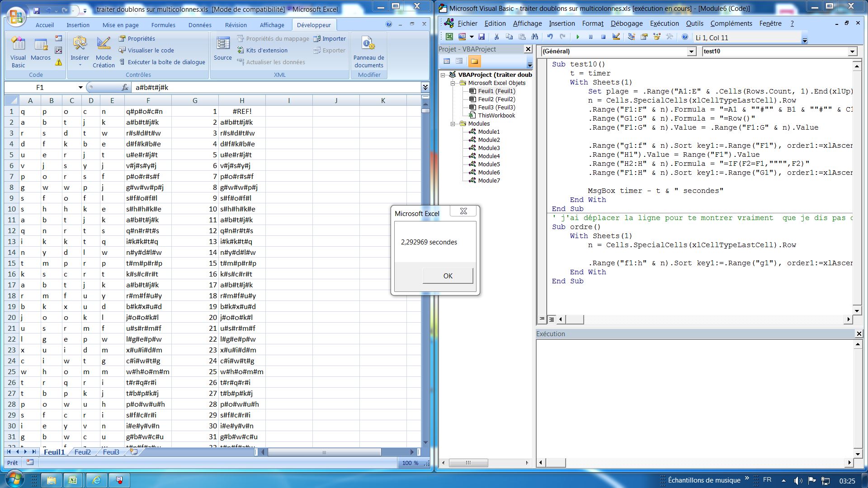Toggle Design Mode icon in VBA toolbar
The height and width of the screenshot is (488, 868).
coord(616,37)
